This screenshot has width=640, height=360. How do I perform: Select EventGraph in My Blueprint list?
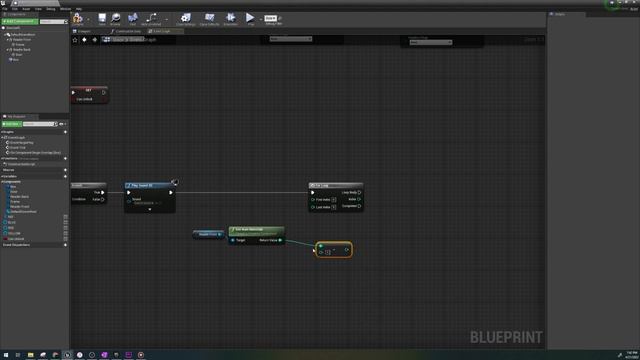pyautogui.click(x=16, y=138)
